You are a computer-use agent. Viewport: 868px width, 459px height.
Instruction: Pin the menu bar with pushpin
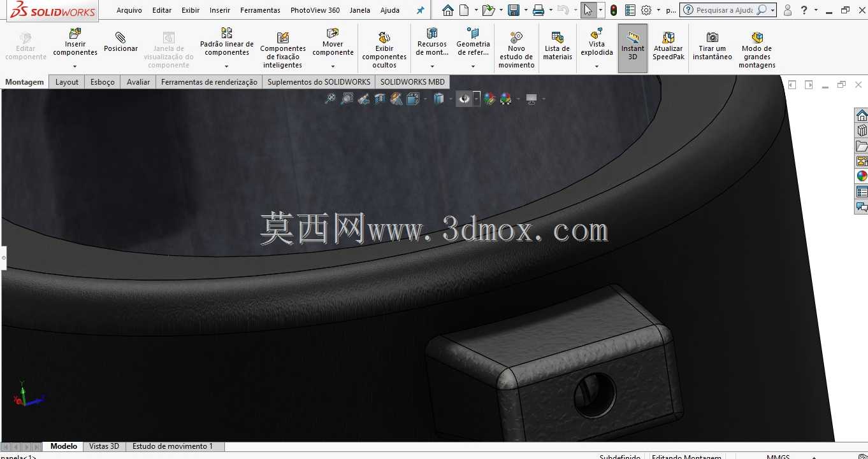click(x=420, y=10)
